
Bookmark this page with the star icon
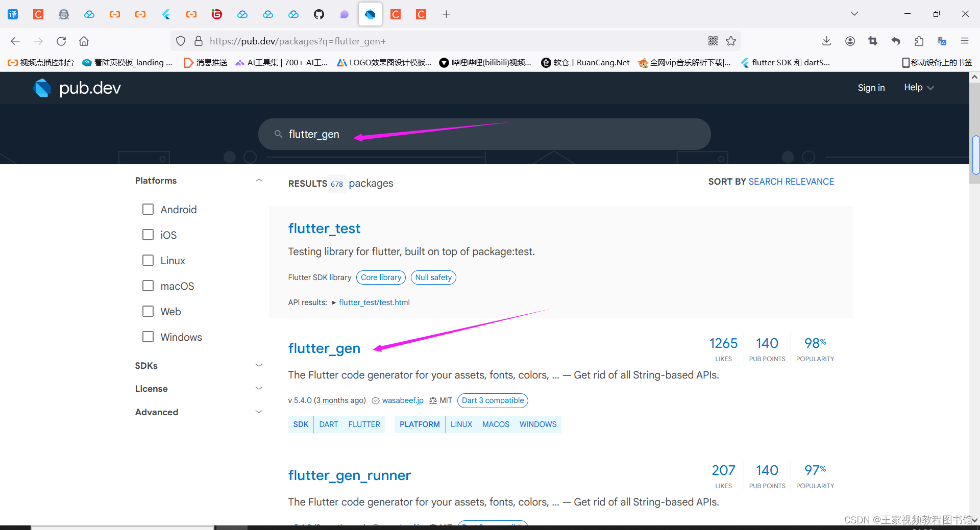(731, 41)
